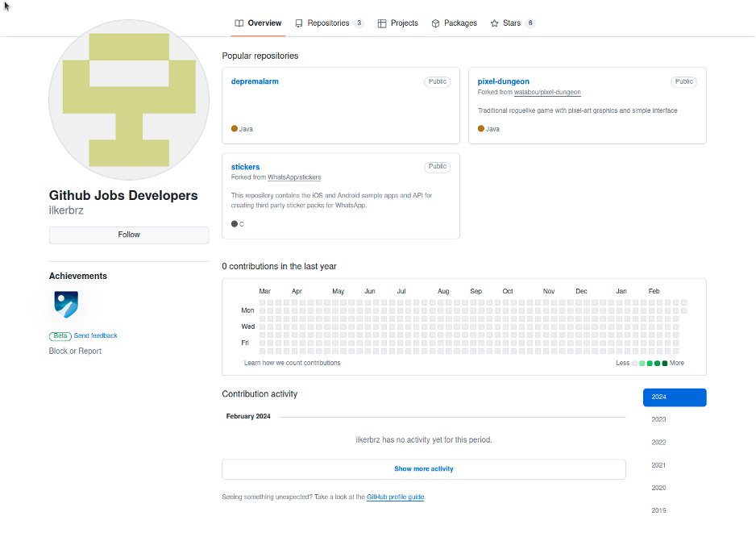Click the Follow button

[128, 235]
